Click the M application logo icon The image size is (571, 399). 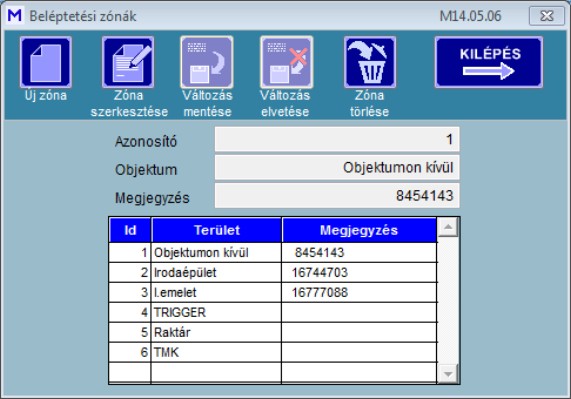[15, 16]
